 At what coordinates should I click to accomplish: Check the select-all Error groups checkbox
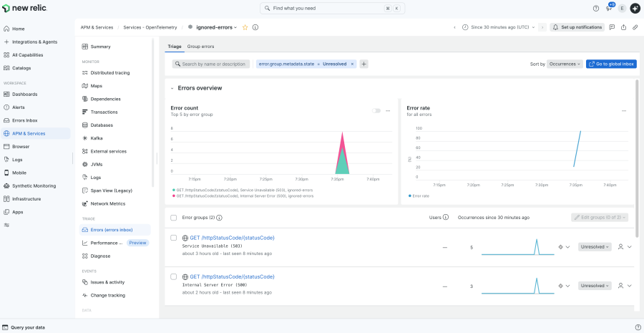(173, 218)
